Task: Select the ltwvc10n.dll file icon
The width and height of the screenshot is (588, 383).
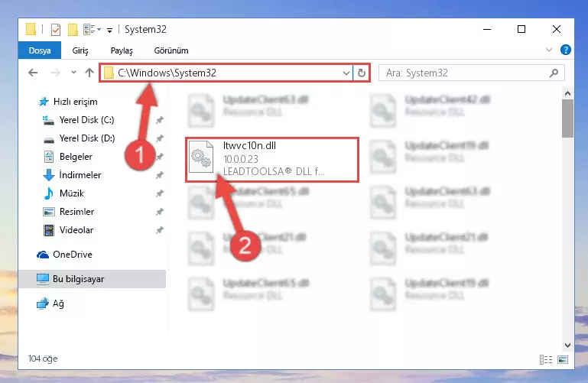Action: click(x=201, y=157)
